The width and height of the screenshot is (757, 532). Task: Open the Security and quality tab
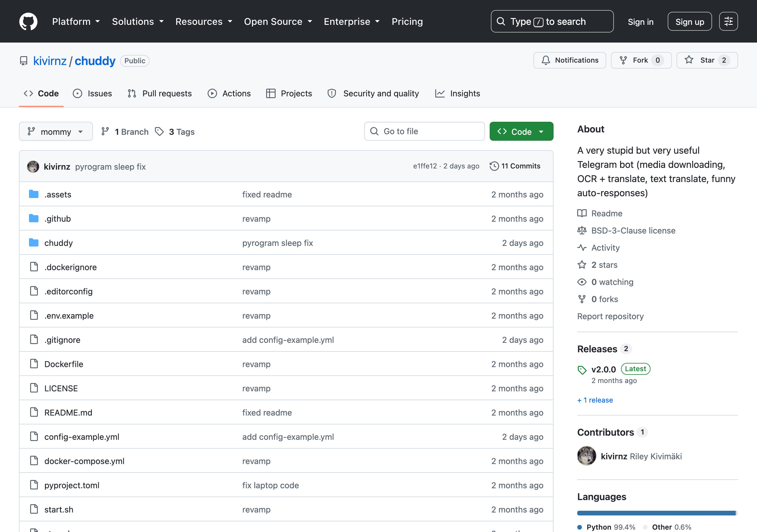click(373, 94)
